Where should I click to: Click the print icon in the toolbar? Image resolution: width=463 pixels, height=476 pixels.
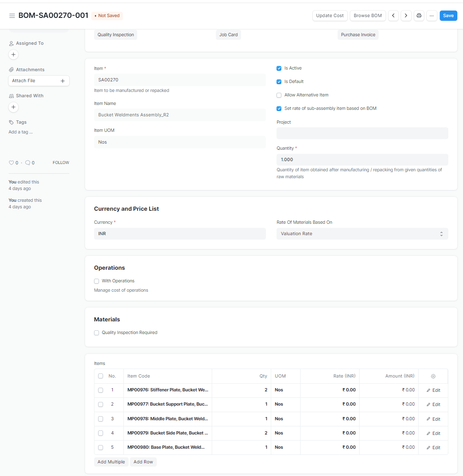[419, 15]
